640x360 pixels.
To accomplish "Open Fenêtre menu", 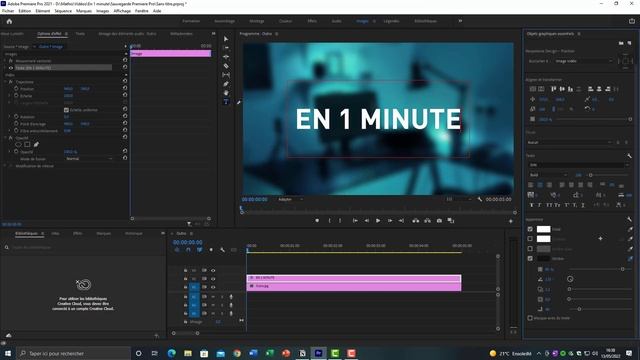I will (x=142, y=11).
